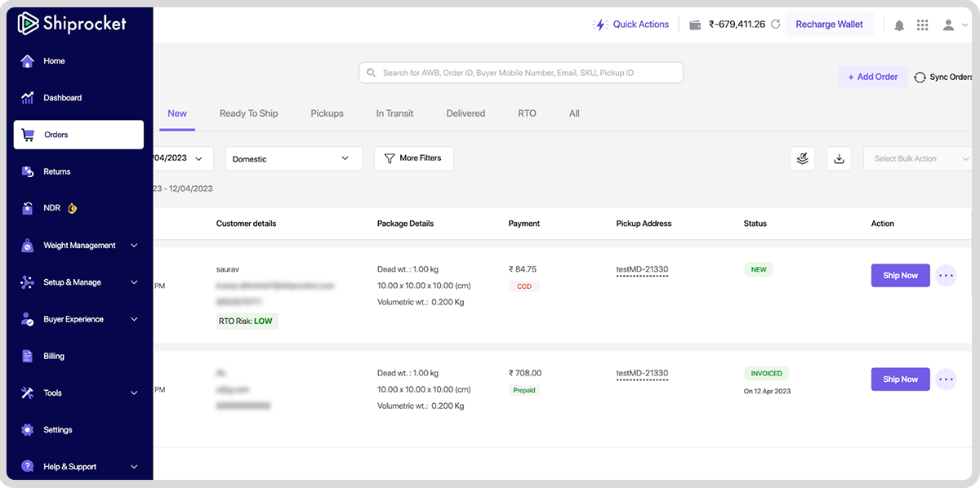Screen dimensions: 980x488
Task: Open the date range dropdown
Action: click(x=183, y=158)
